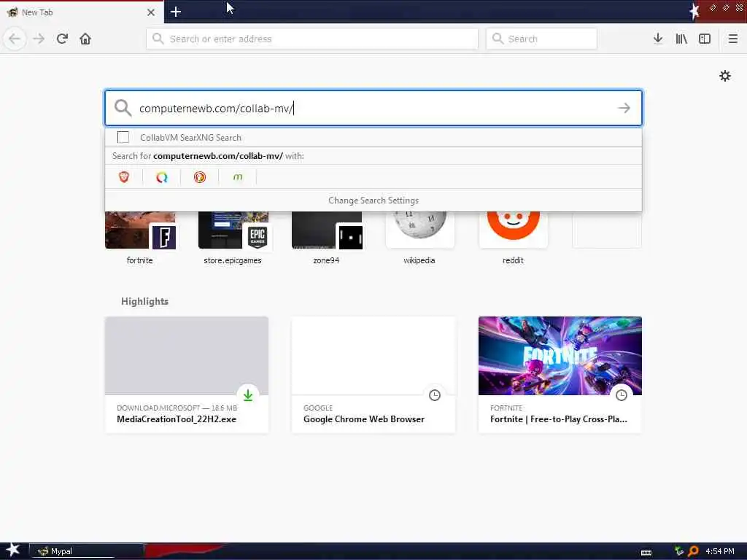Open Google Chrome Web Browser highlight

point(373,375)
